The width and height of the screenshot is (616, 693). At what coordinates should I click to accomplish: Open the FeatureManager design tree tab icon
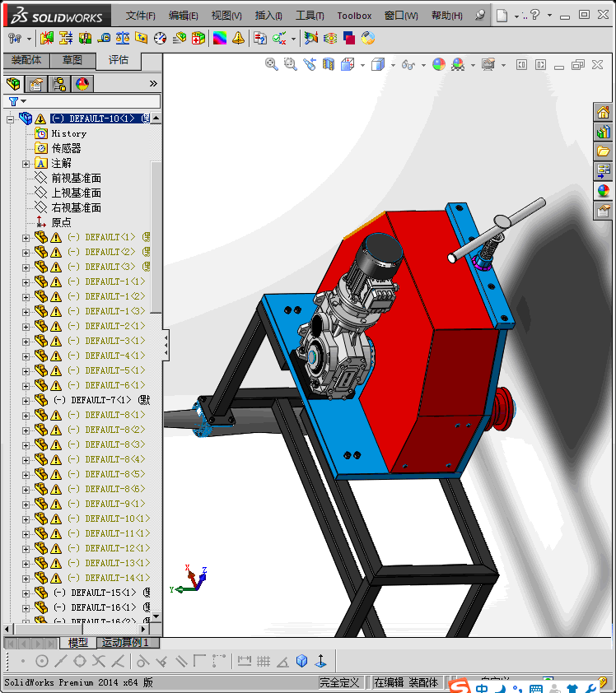tap(13, 83)
